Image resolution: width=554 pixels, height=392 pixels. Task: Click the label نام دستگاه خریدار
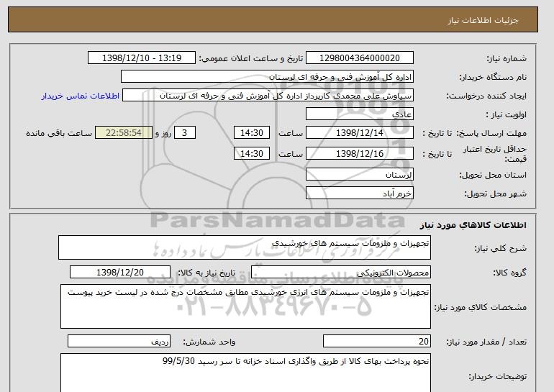pos(493,77)
